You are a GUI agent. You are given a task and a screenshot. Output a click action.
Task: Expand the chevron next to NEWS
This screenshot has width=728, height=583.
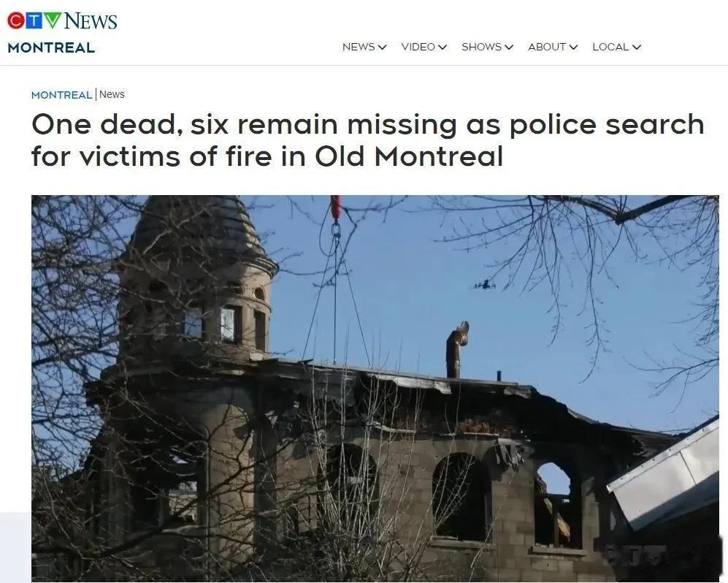click(x=382, y=47)
